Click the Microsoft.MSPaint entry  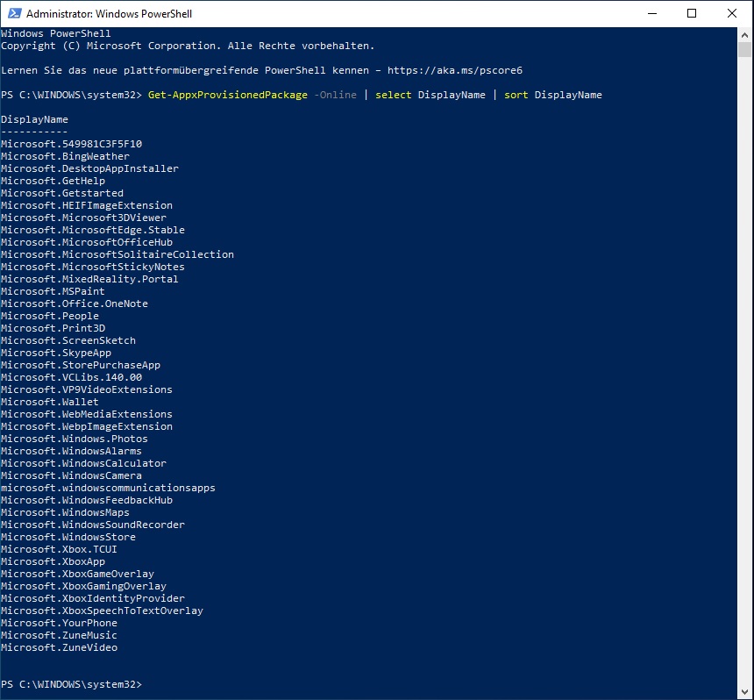pyautogui.click(x=53, y=291)
